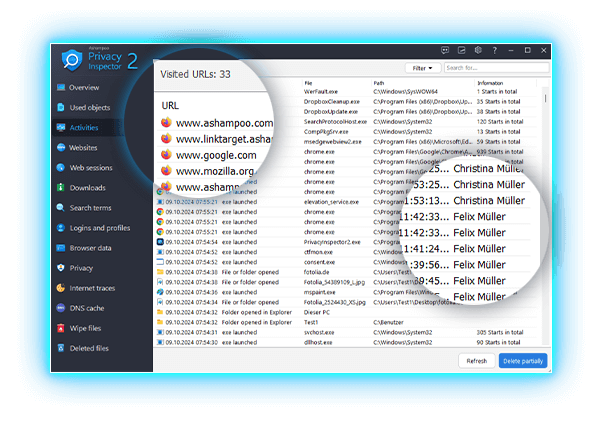Open the Filter dropdown
The height and width of the screenshot is (430, 600).
pos(422,68)
